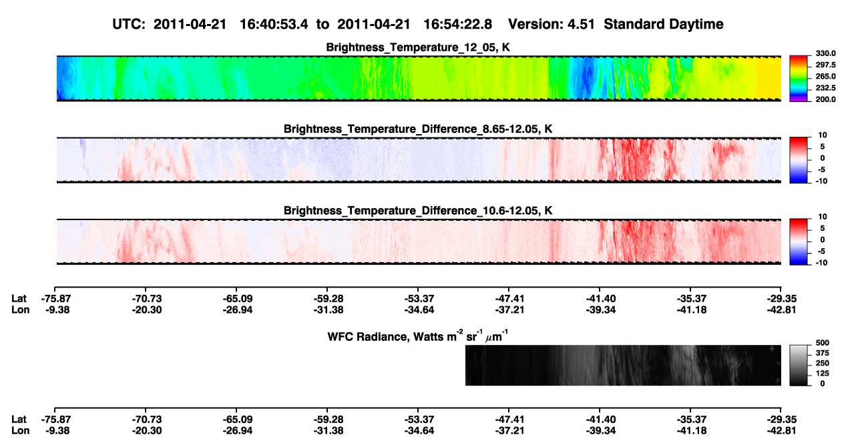Click the '297.5' colorbar tick label

pos(825,65)
